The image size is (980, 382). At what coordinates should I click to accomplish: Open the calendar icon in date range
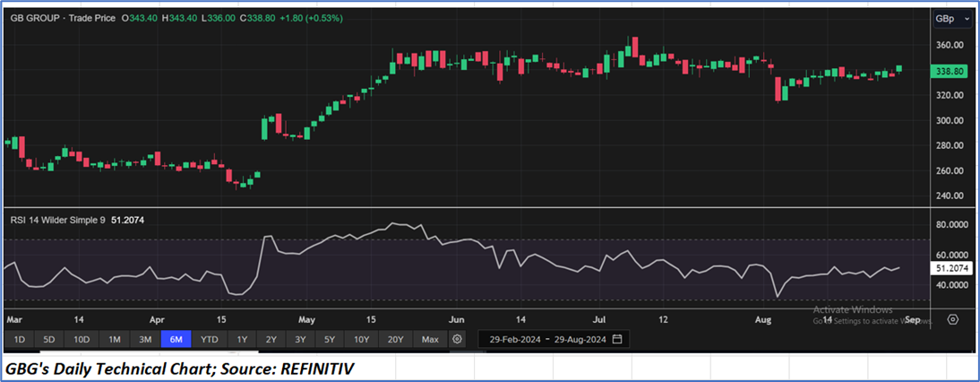[x=617, y=339]
